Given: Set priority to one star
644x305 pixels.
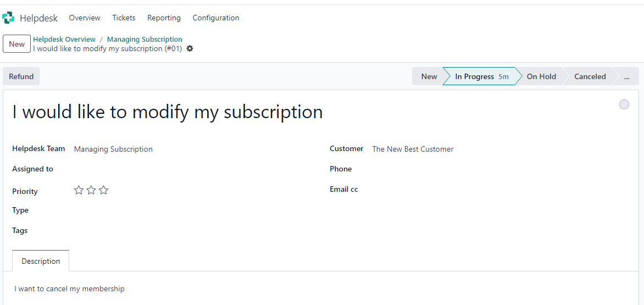Looking at the screenshot, I should (79, 190).
